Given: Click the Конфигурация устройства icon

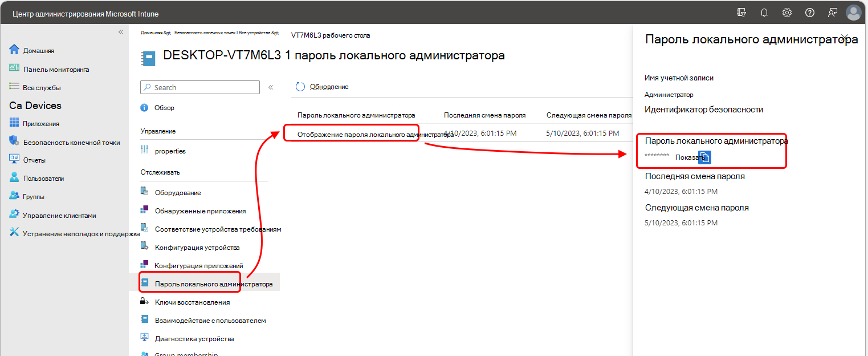Looking at the screenshot, I should [x=144, y=246].
